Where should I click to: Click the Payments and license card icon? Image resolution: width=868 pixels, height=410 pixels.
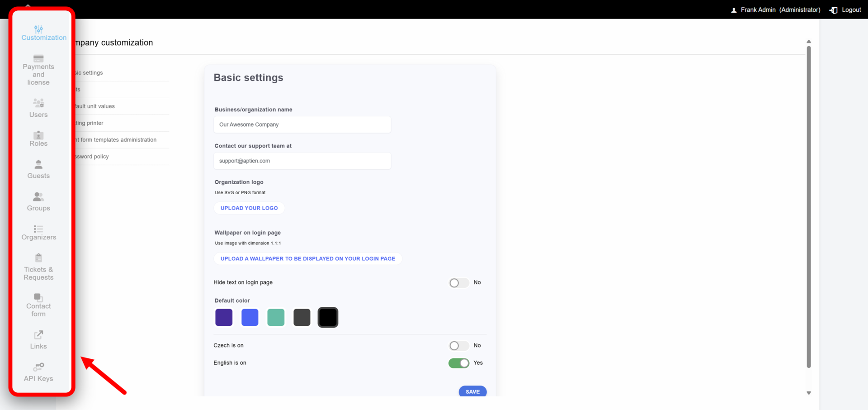38,58
